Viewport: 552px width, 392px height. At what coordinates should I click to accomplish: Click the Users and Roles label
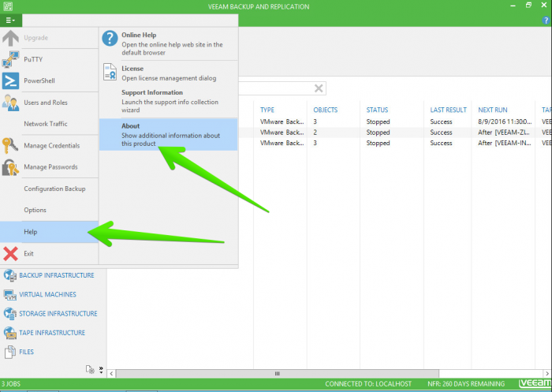click(x=46, y=103)
